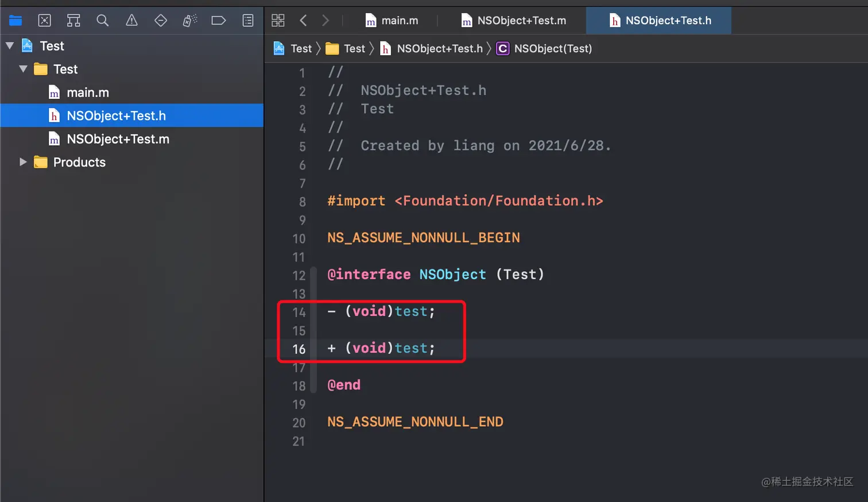The image size is (868, 502).
Task: Go forward in editor history
Action: 325,21
